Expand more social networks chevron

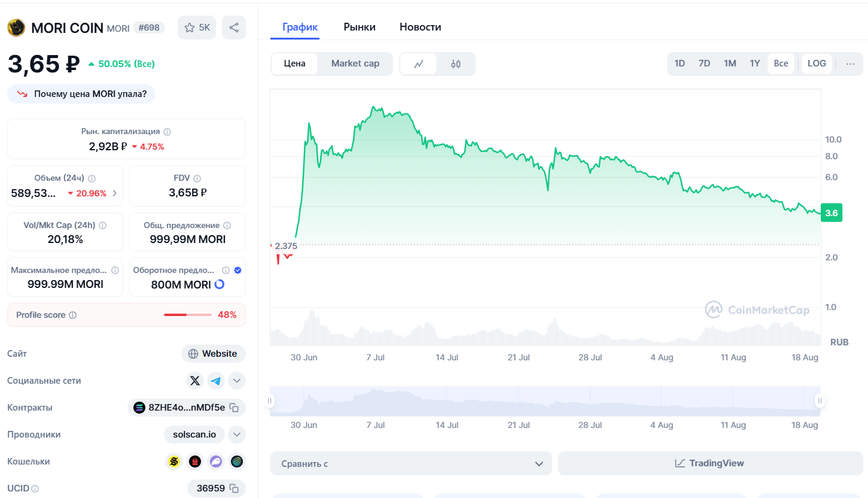pos(237,381)
